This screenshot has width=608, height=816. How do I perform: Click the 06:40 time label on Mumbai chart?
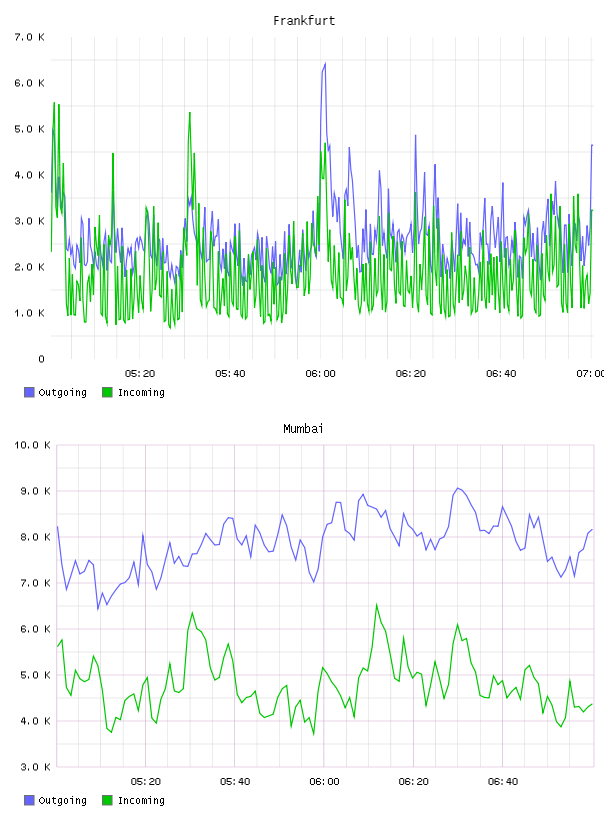[x=503, y=782]
